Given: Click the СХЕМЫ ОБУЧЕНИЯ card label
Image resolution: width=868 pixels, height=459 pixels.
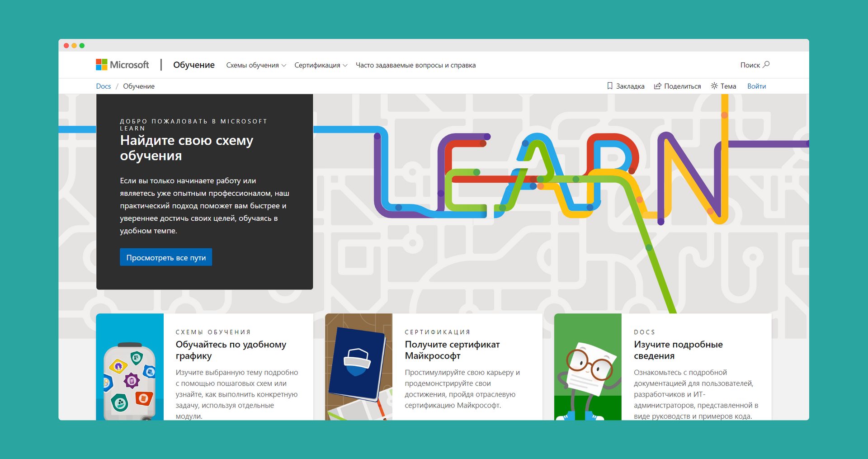Looking at the screenshot, I should (213, 332).
